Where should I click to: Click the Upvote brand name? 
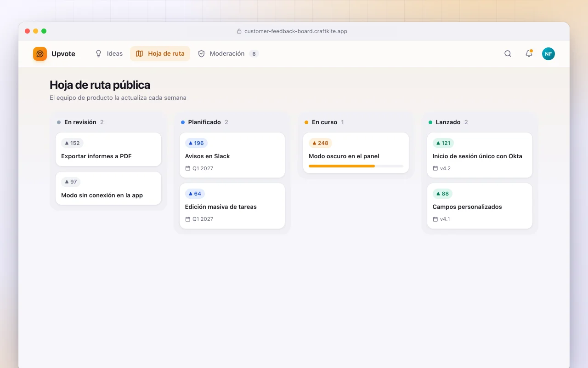coord(63,54)
